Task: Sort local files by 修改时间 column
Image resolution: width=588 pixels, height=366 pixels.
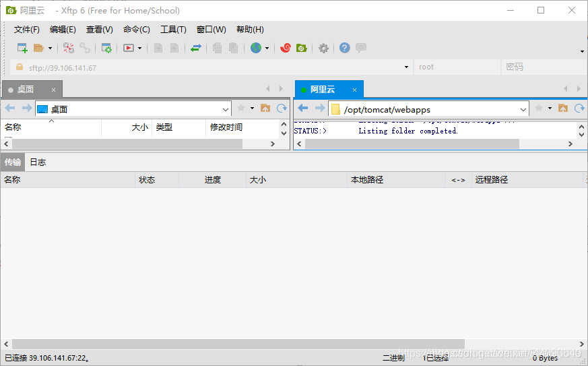Action: [x=242, y=127]
